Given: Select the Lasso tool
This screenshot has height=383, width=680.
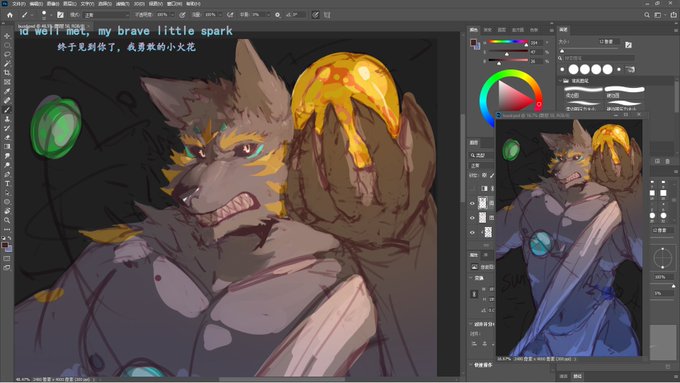Looking at the screenshot, I should pos(7,54).
